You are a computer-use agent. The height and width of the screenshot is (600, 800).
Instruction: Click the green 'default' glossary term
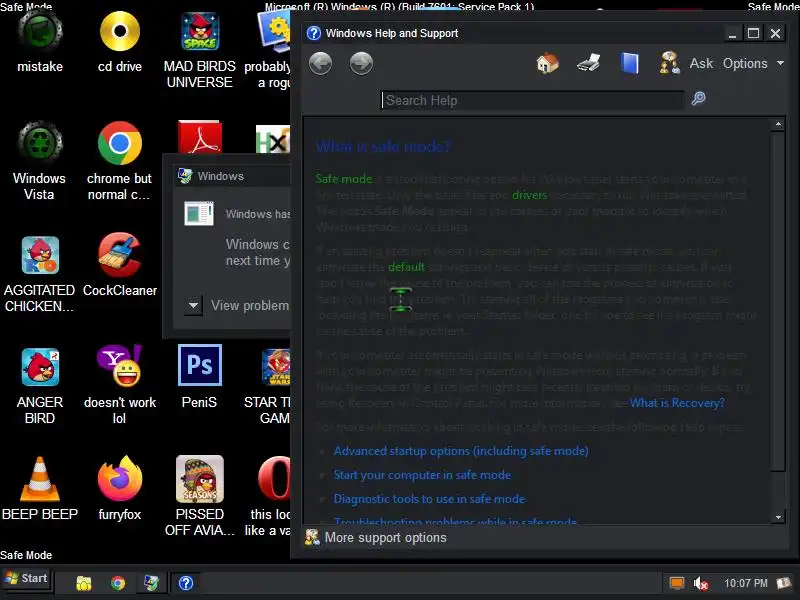406,267
